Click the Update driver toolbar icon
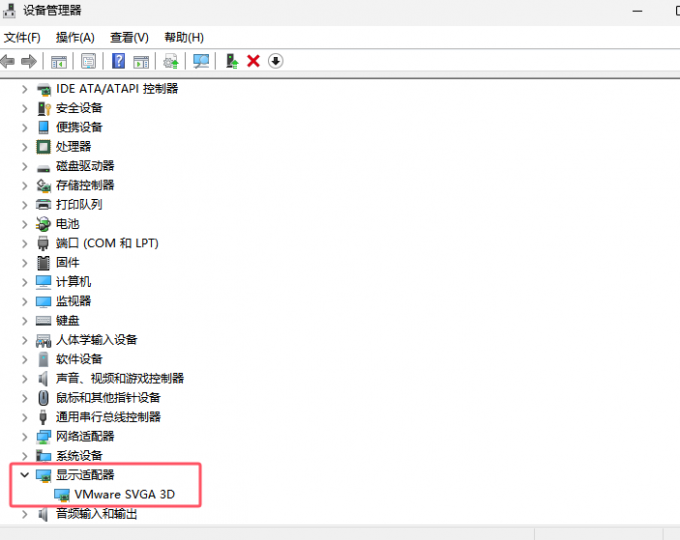680x540 pixels. coord(171,61)
